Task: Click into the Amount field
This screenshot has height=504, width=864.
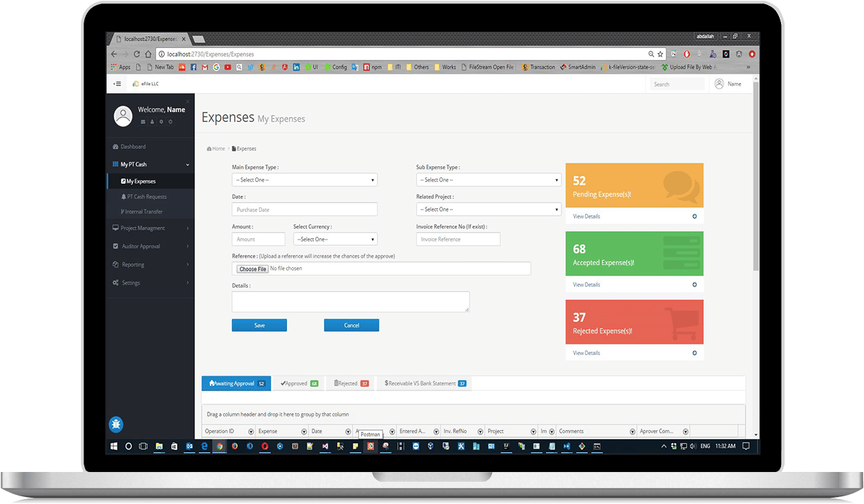Action: point(259,239)
